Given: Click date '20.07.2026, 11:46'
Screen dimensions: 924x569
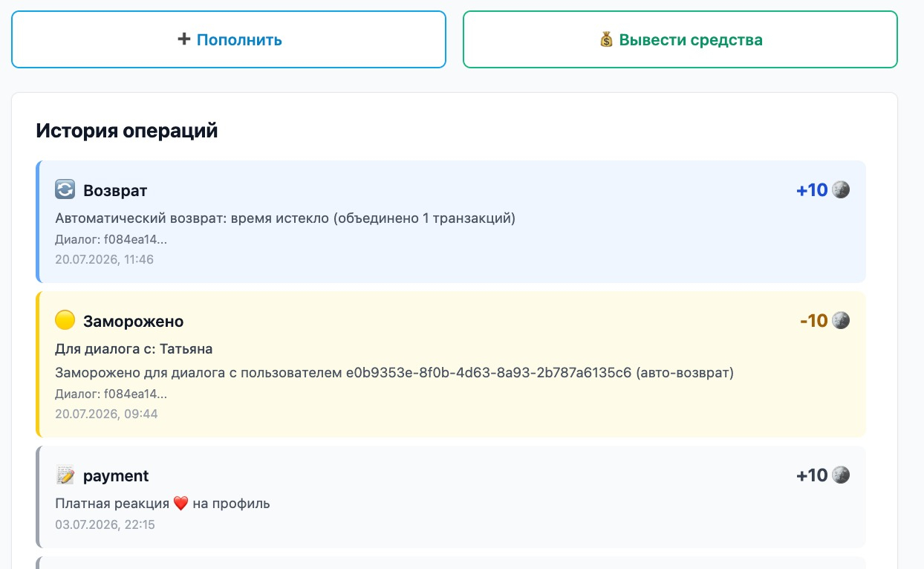Looking at the screenshot, I should point(104,260).
